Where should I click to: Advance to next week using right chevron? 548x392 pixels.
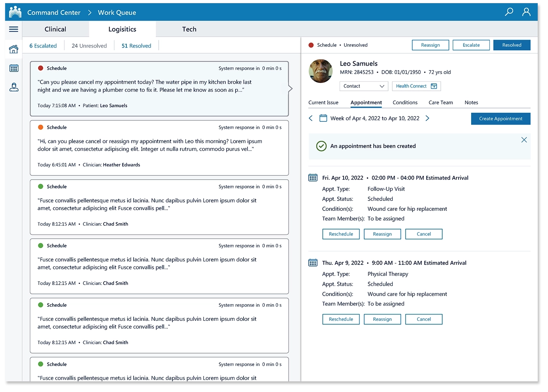tap(427, 118)
